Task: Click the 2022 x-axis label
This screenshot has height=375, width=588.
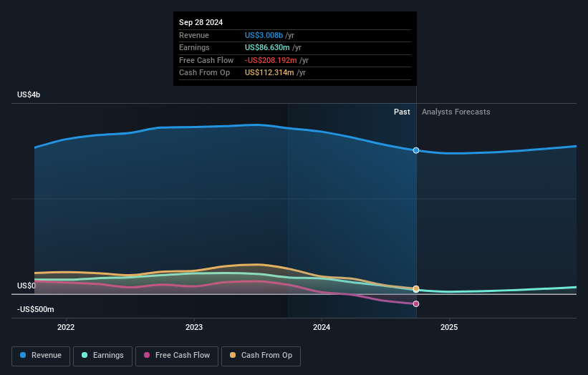Action: (66, 327)
